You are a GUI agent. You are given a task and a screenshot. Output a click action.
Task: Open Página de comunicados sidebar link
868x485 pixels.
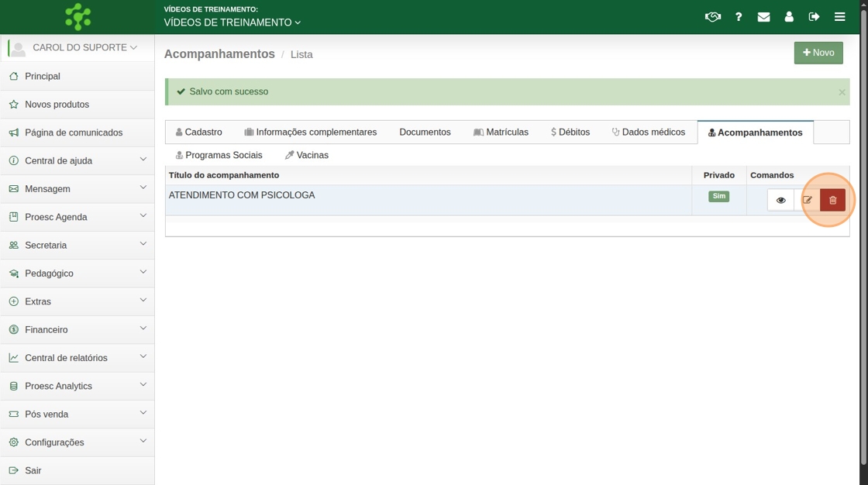pos(74,133)
